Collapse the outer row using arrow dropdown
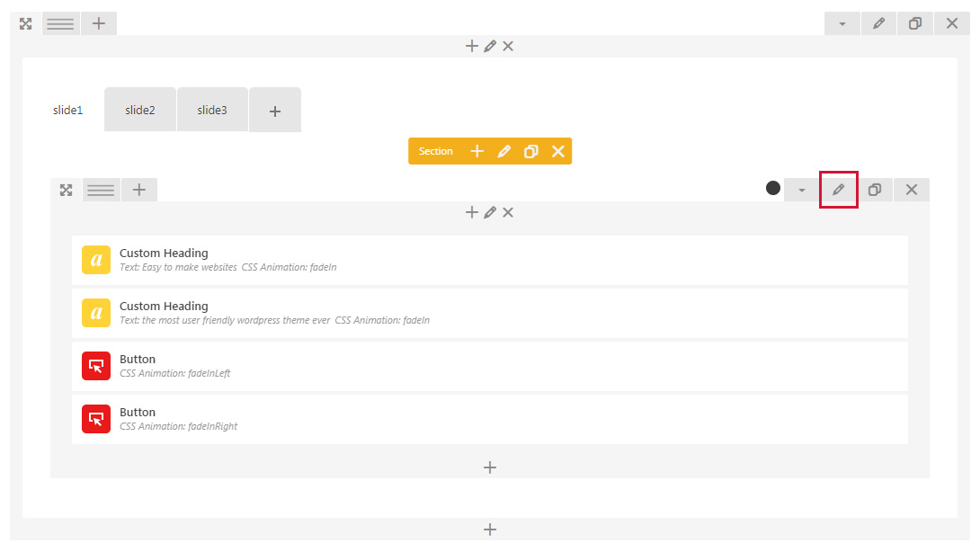Viewport: 980px width, 552px height. coord(842,23)
